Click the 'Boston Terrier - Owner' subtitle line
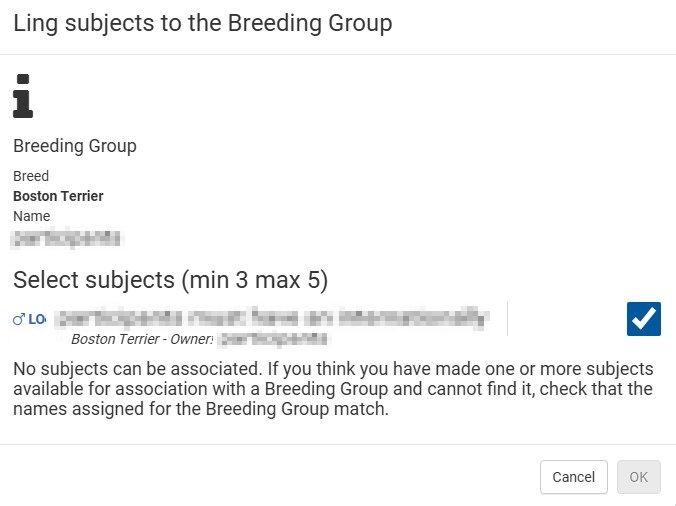 pos(144,339)
